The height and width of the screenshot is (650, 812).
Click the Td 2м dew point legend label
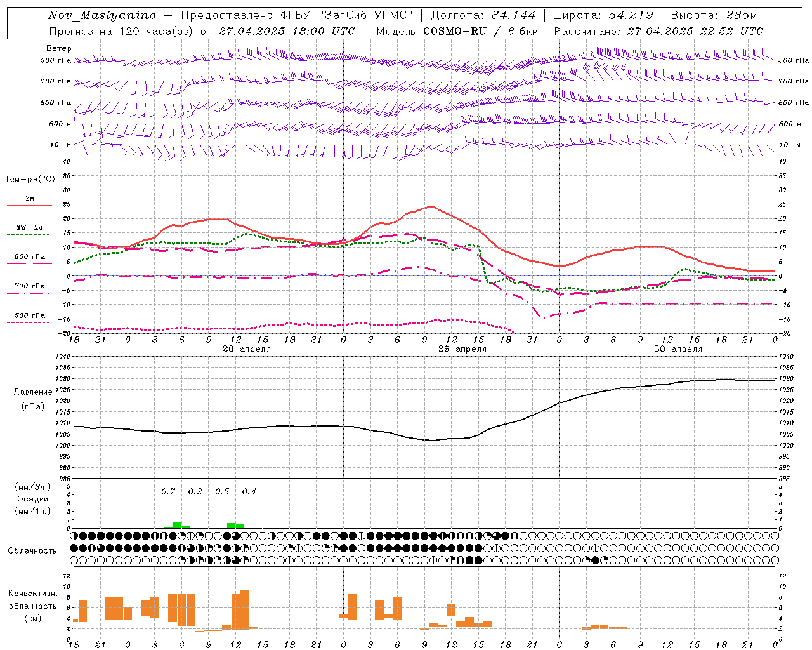30,227
